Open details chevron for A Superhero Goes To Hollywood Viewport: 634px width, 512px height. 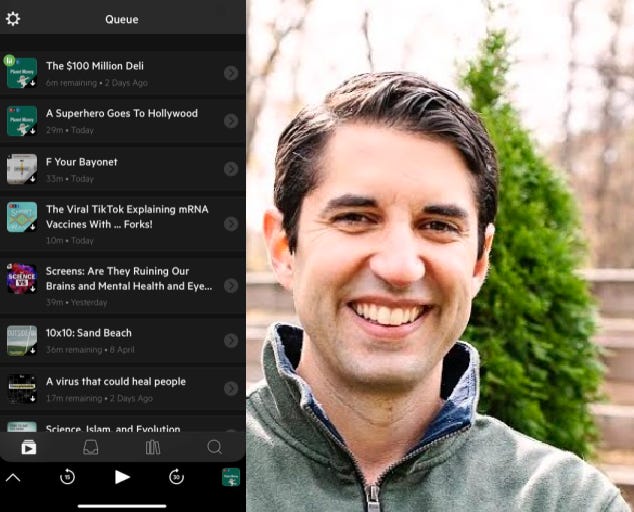[231, 121]
